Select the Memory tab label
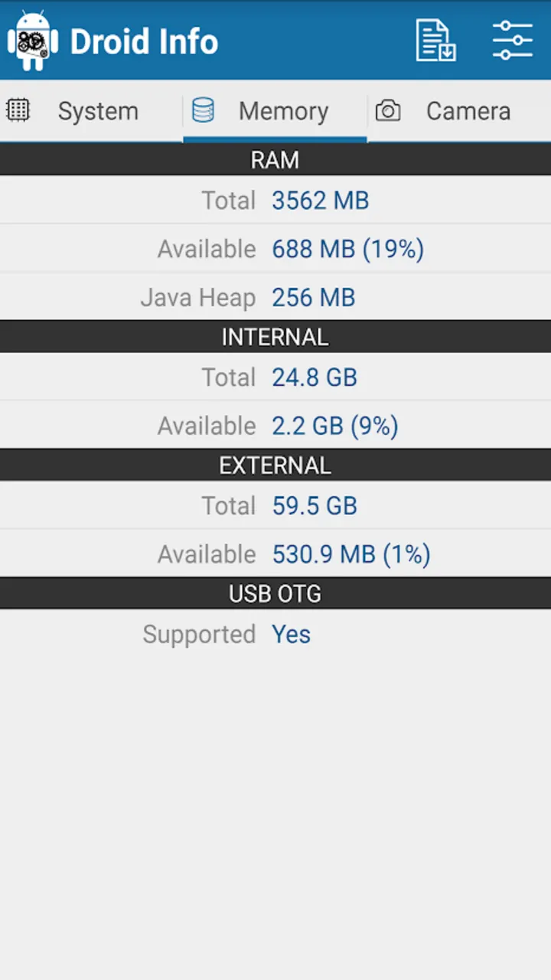Screen dimensions: 551x980 click(x=283, y=111)
